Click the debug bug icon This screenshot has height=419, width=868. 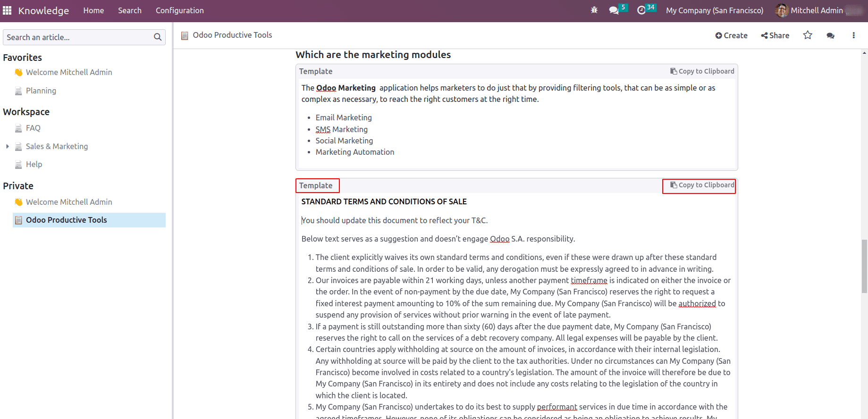(x=594, y=10)
